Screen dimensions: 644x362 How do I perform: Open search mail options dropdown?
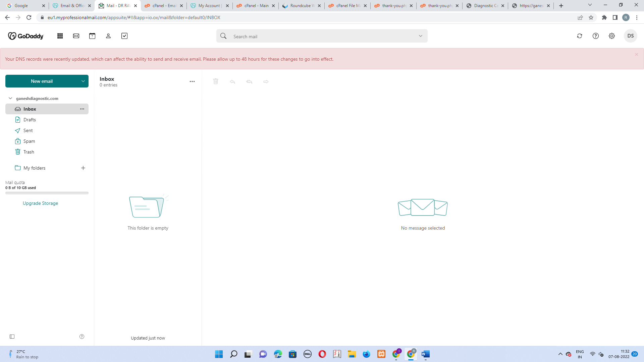click(421, 36)
